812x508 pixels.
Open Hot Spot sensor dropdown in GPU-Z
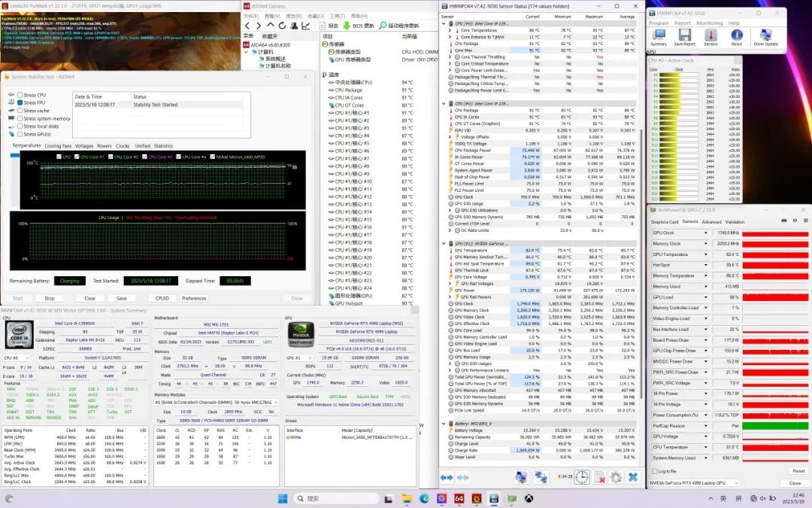coord(705,265)
